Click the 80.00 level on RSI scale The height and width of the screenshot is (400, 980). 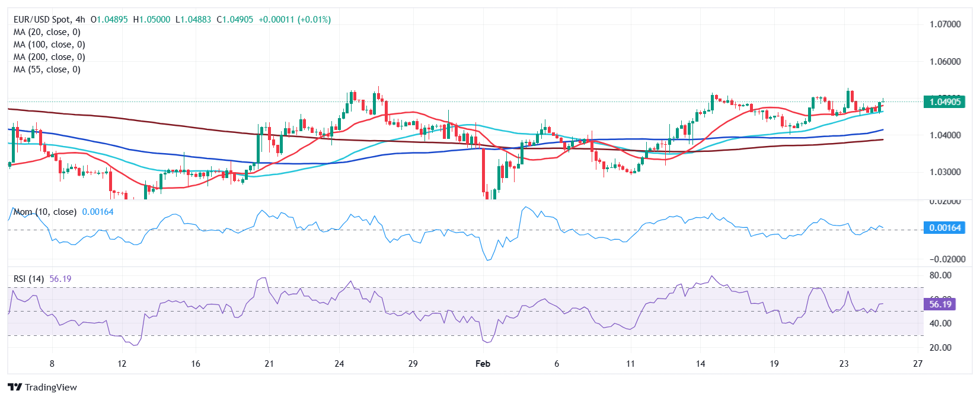click(x=940, y=275)
